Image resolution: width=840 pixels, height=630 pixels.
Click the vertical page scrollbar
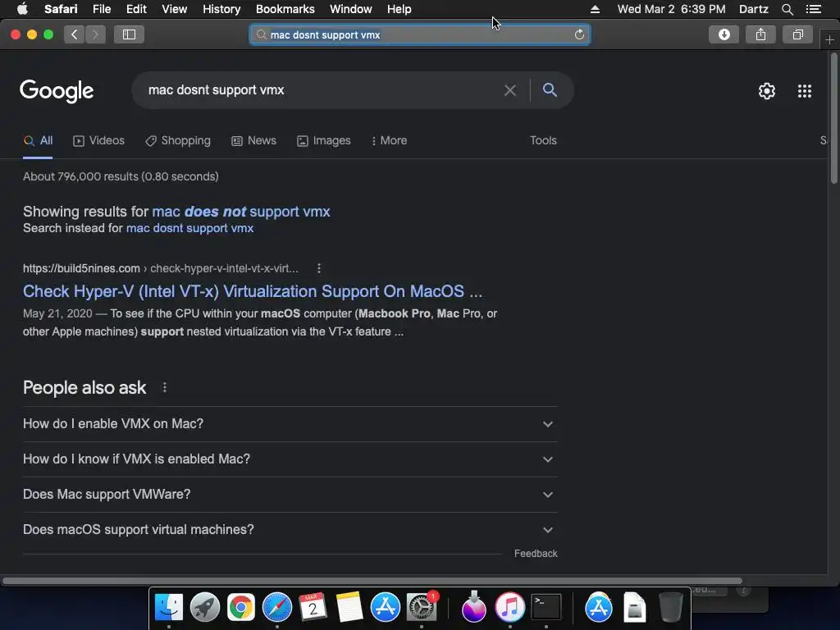833,118
